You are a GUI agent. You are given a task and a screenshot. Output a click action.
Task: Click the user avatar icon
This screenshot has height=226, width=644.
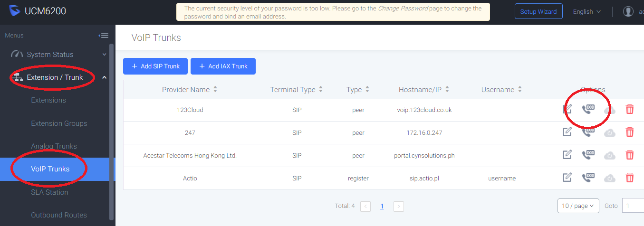tap(628, 12)
